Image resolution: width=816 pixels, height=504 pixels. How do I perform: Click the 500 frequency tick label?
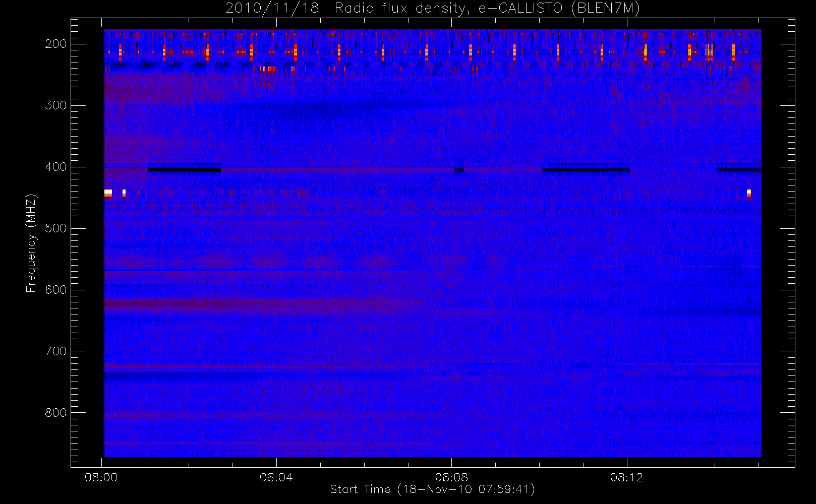[x=55, y=228]
